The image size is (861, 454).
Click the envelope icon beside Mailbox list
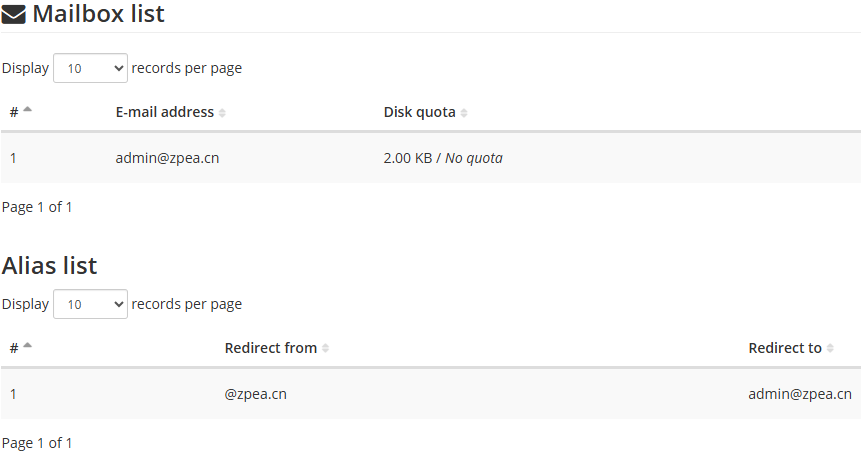coord(13,15)
